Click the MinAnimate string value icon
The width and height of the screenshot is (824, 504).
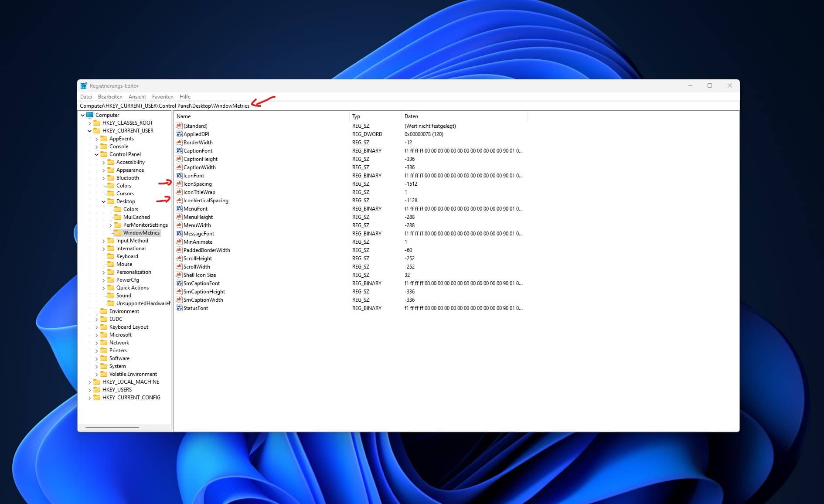click(x=179, y=242)
